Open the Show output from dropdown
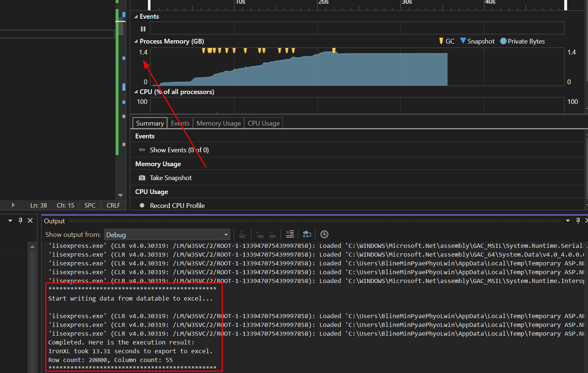The width and height of the screenshot is (588, 373). (x=226, y=235)
